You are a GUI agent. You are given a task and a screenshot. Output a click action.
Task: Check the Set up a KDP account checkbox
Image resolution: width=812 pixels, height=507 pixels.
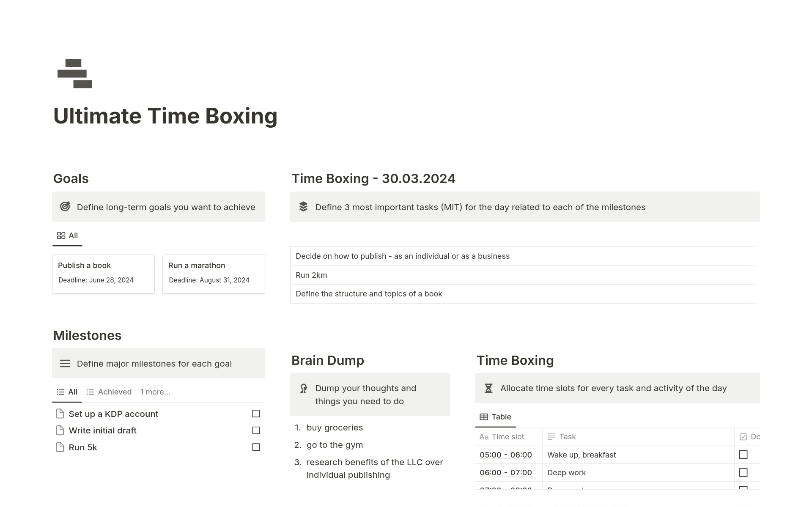click(256, 414)
